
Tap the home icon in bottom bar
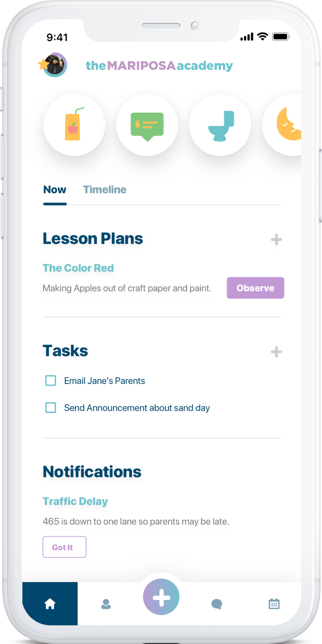[50, 604]
